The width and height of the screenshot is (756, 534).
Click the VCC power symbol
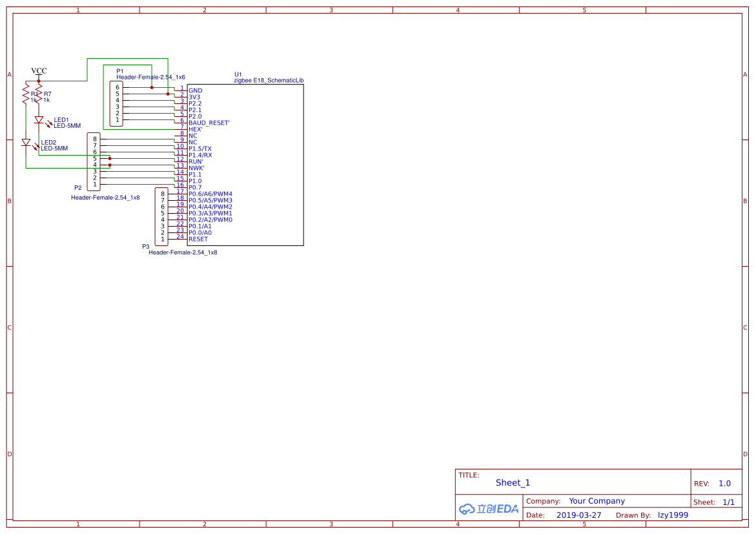click(x=39, y=71)
